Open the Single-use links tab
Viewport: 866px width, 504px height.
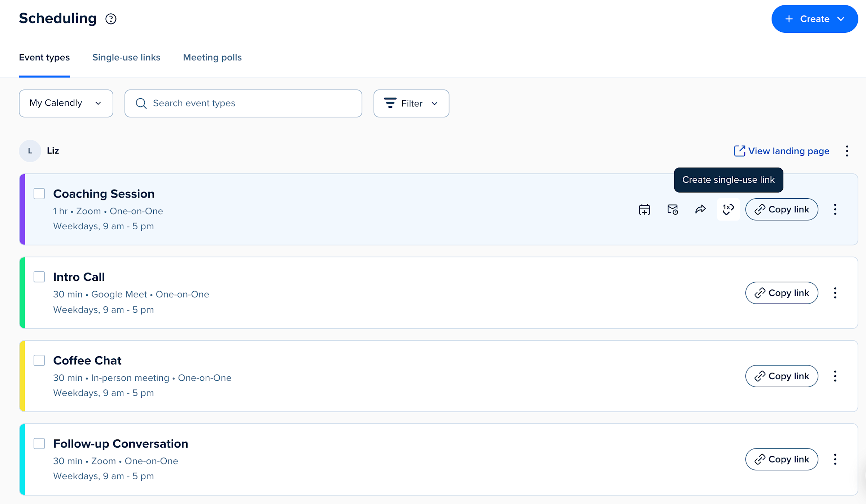pos(126,57)
